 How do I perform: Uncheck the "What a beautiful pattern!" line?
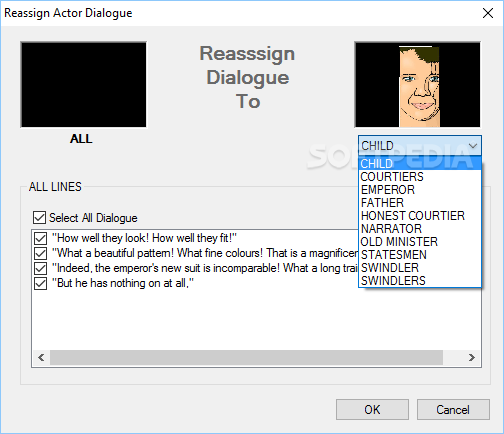coord(40,253)
